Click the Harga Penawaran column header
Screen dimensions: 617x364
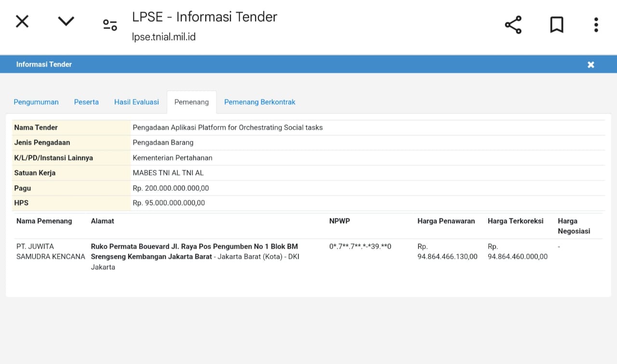point(446,221)
